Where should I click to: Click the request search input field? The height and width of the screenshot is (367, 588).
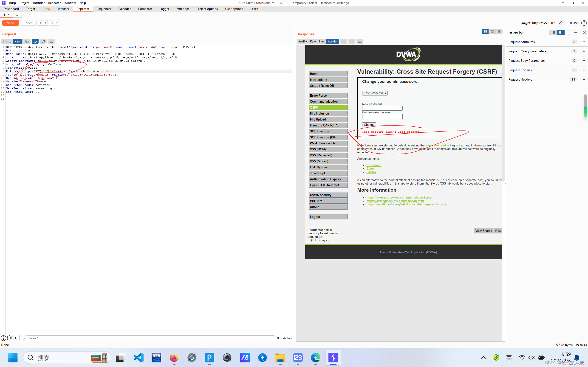pos(151,338)
